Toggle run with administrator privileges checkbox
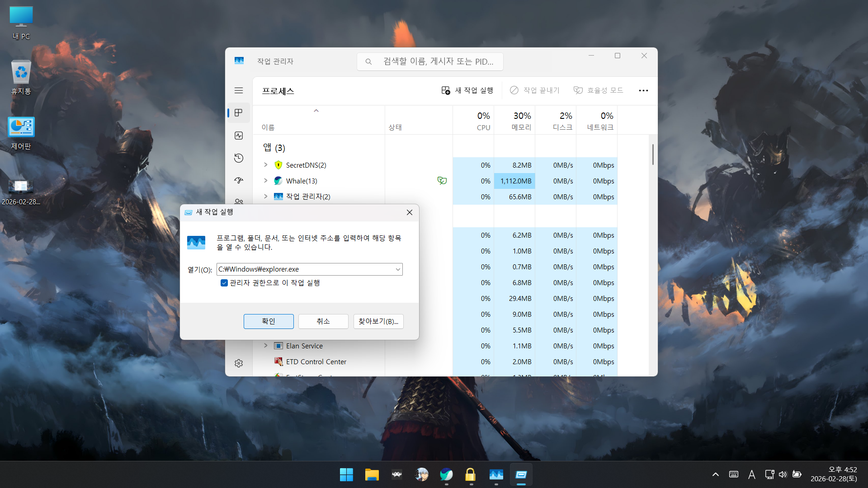 pos(224,283)
